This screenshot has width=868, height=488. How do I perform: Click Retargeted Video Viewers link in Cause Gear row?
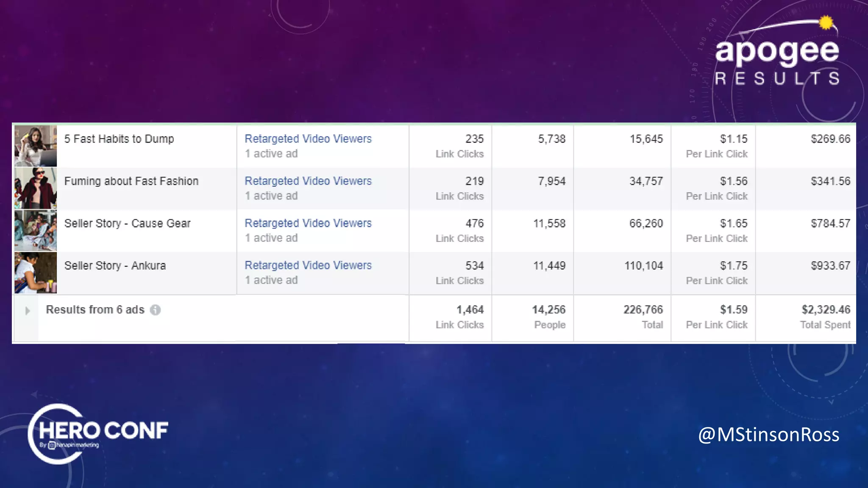tap(308, 223)
